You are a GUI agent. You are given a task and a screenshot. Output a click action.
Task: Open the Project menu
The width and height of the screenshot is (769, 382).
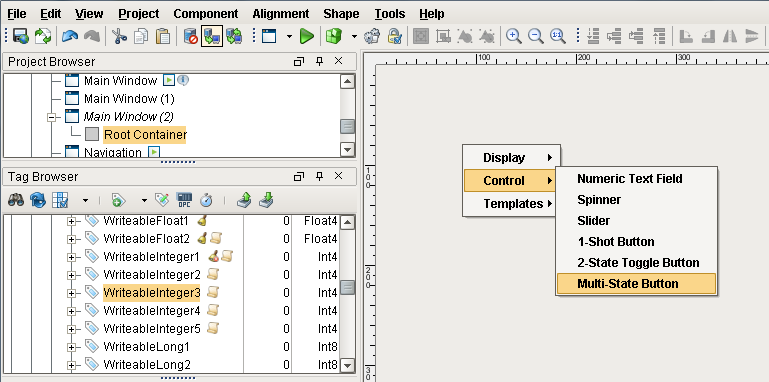point(139,14)
